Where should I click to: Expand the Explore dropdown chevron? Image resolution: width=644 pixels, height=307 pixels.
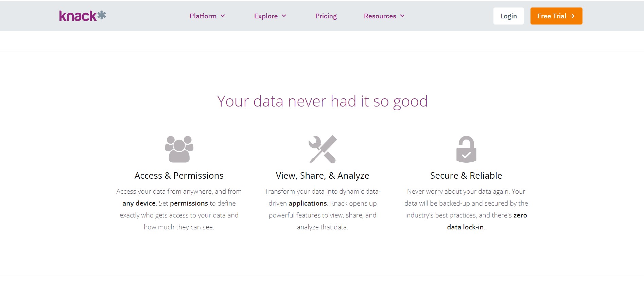[284, 16]
